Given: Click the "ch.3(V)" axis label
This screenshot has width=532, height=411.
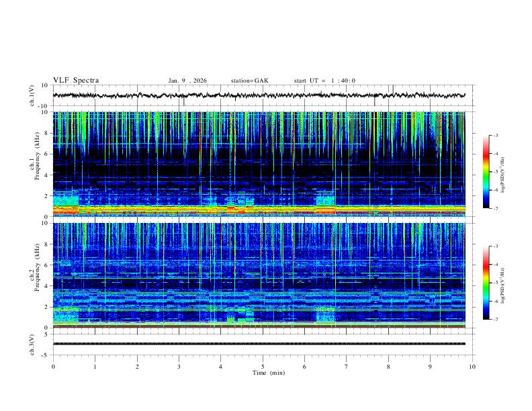Looking at the screenshot, I should coord(32,345).
